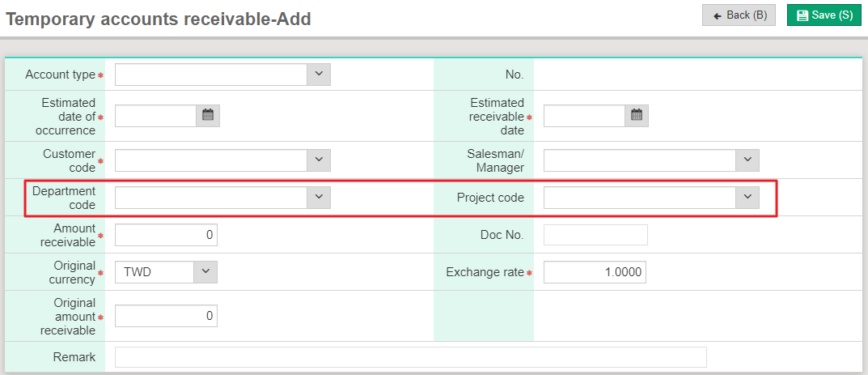Expand the Project code dropdown
The image size is (868, 375).
[747, 197]
